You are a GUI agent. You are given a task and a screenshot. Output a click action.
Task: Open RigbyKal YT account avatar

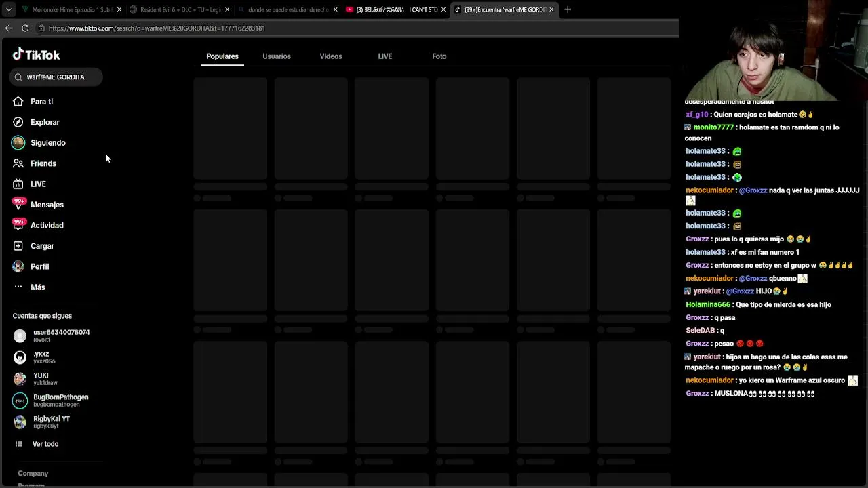pos(20,422)
